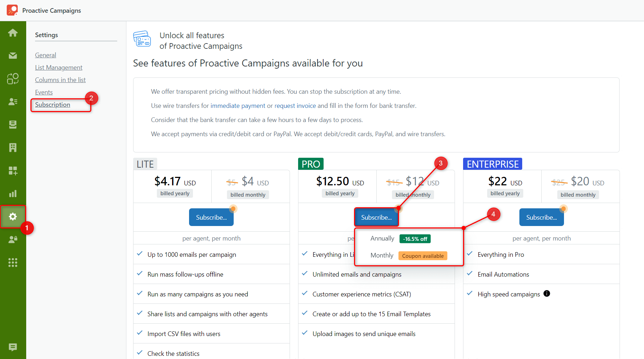
Task: Click 'Run as many campaigns as you need'
Action: coord(198,294)
